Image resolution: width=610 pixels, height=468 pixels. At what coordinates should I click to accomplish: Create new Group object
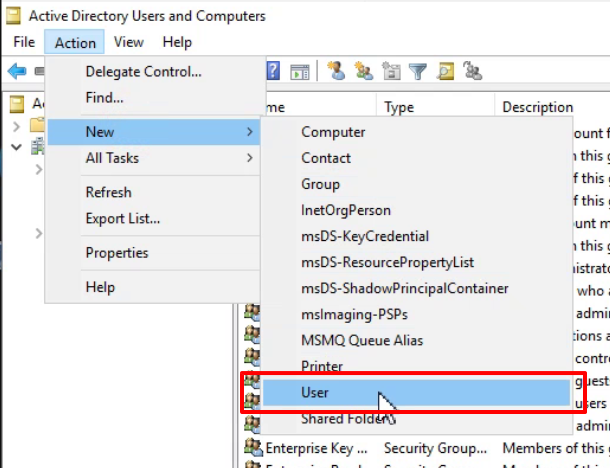(416, 184)
